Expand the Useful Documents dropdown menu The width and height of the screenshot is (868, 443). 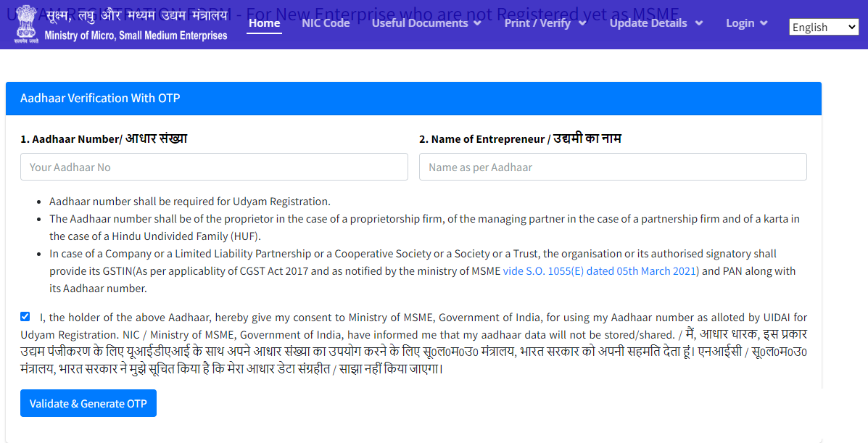click(x=426, y=23)
